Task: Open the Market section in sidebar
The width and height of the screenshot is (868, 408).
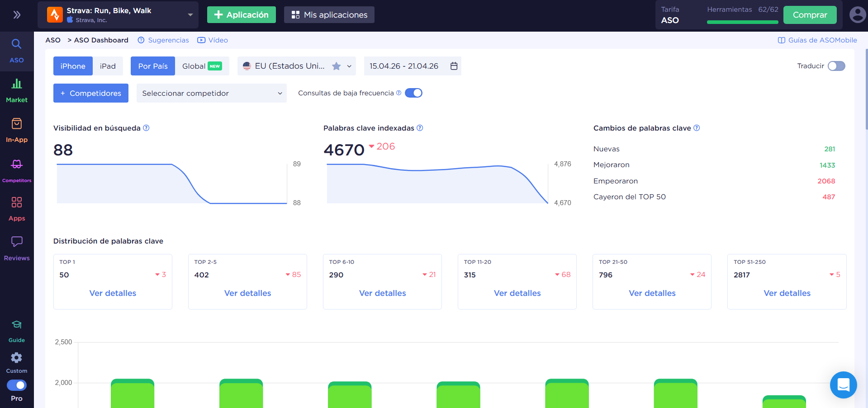Action: pos(17,90)
